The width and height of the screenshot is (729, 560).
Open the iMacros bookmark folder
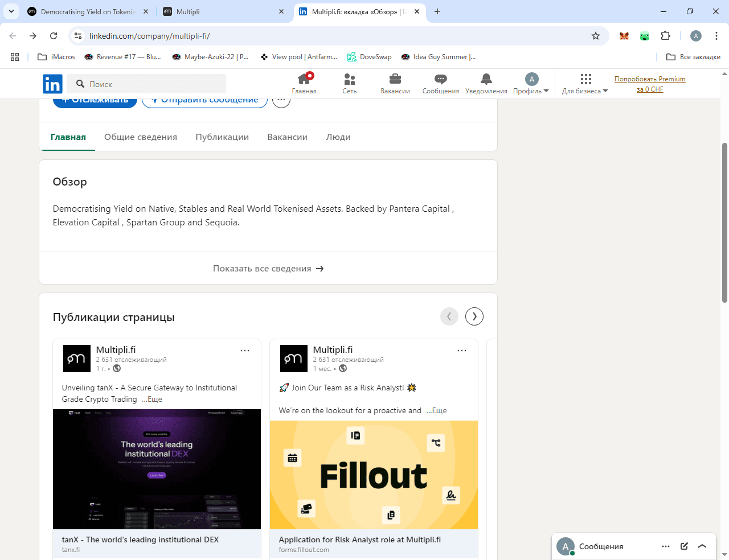[x=56, y=57]
